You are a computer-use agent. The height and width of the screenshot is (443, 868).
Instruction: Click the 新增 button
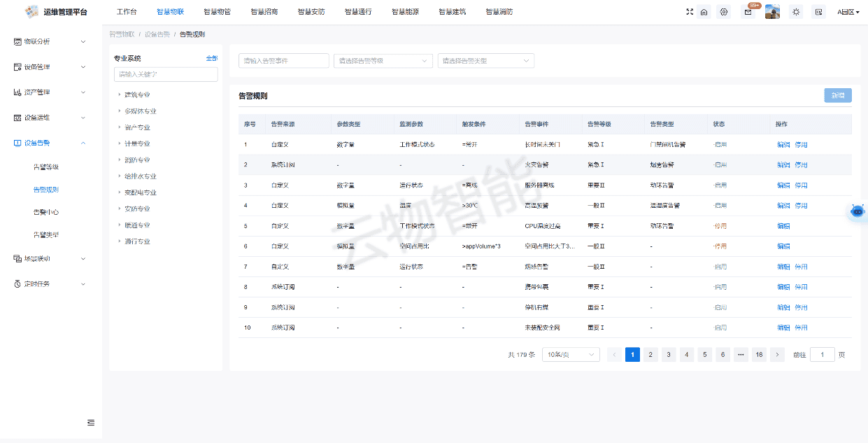[x=837, y=96]
